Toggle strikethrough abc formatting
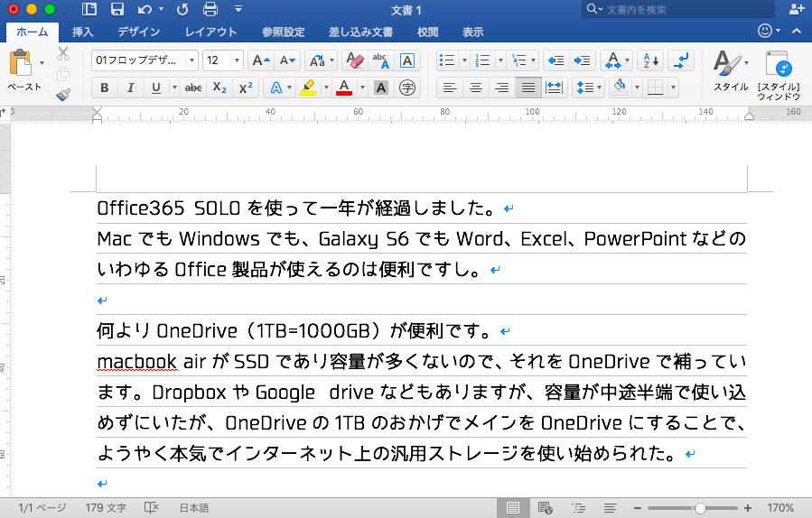This screenshot has height=518, width=812. pos(193,88)
